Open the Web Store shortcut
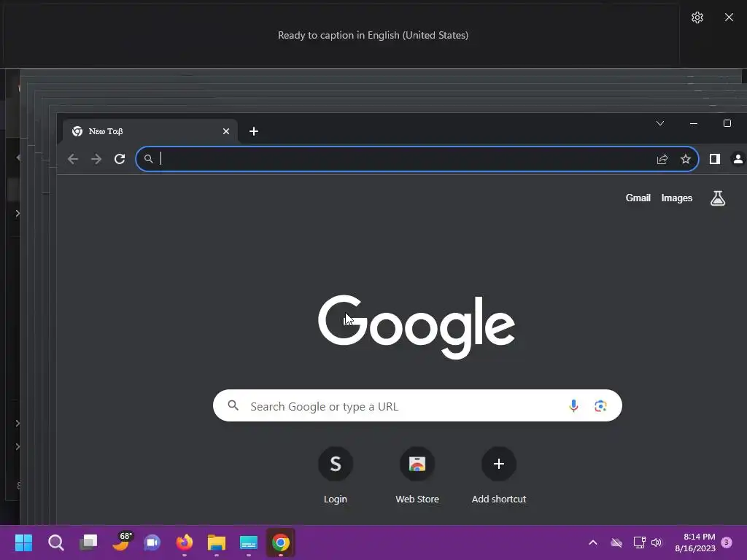Image resolution: width=747 pixels, height=560 pixels. click(417, 475)
